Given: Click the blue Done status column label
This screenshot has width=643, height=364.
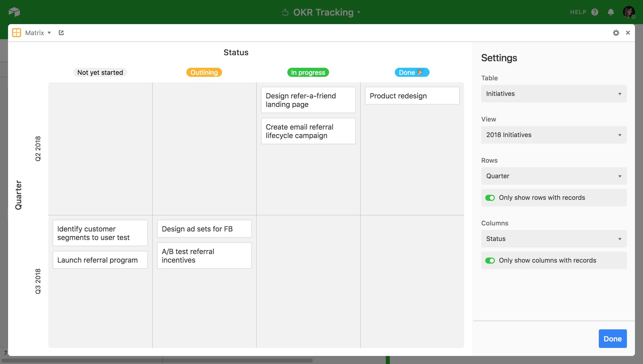Looking at the screenshot, I should pos(412,72).
